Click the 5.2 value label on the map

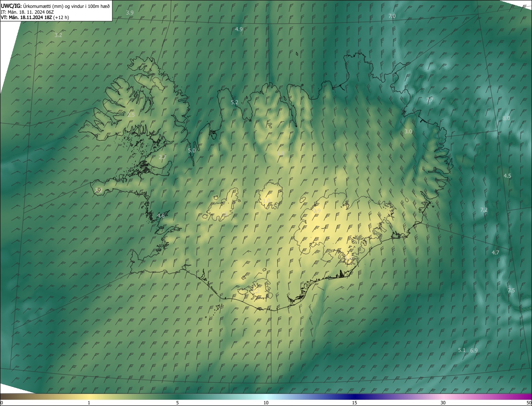coord(234,102)
